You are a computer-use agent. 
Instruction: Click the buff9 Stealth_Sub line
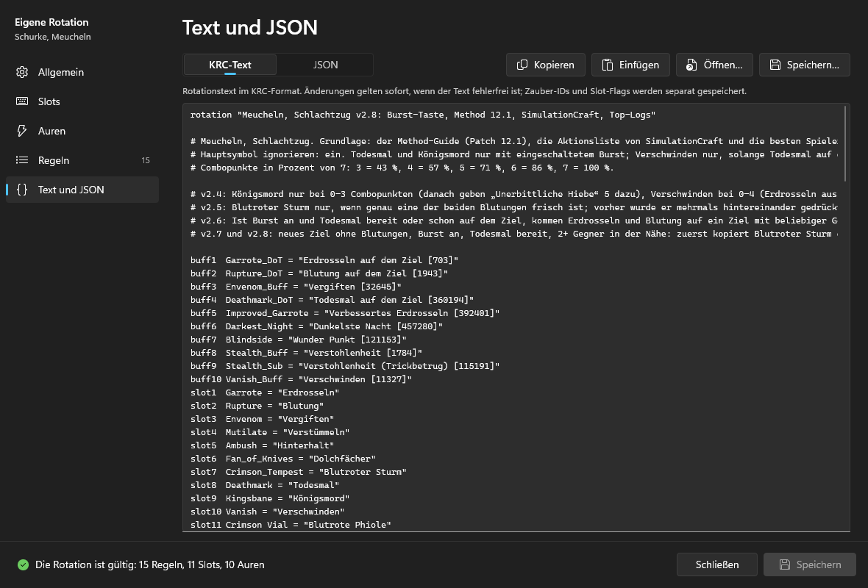[x=345, y=365]
